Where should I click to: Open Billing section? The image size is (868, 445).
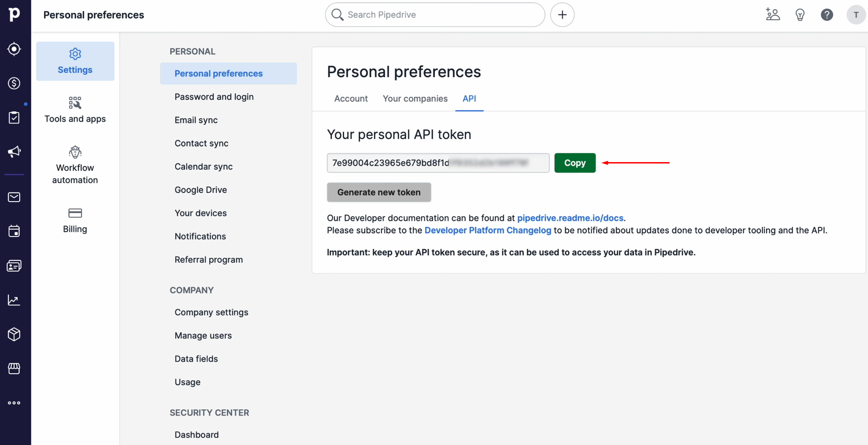point(75,220)
